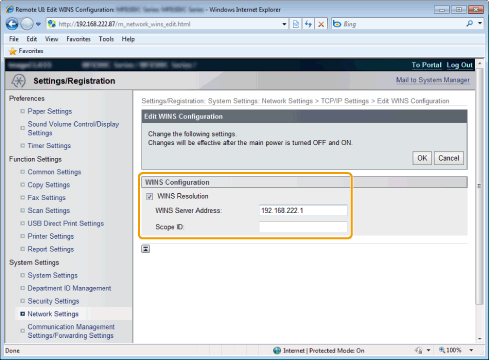Open Security Settings in sidebar

point(53,301)
